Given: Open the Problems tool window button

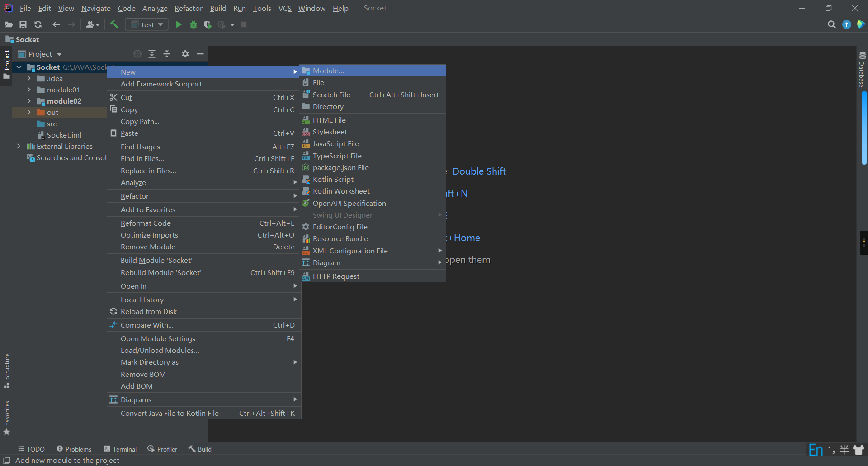Looking at the screenshot, I should click(x=74, y=449).
